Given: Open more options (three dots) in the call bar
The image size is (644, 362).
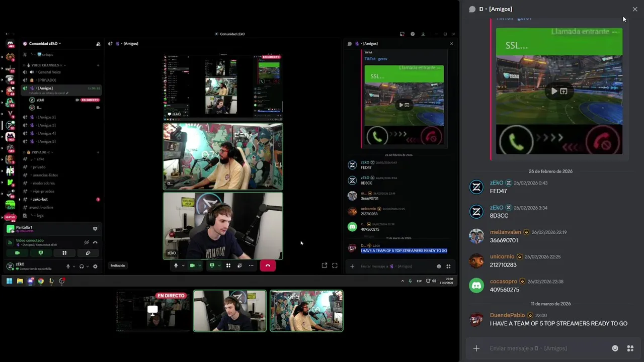Looking at the screenshot, I should (x=251, y=265).
